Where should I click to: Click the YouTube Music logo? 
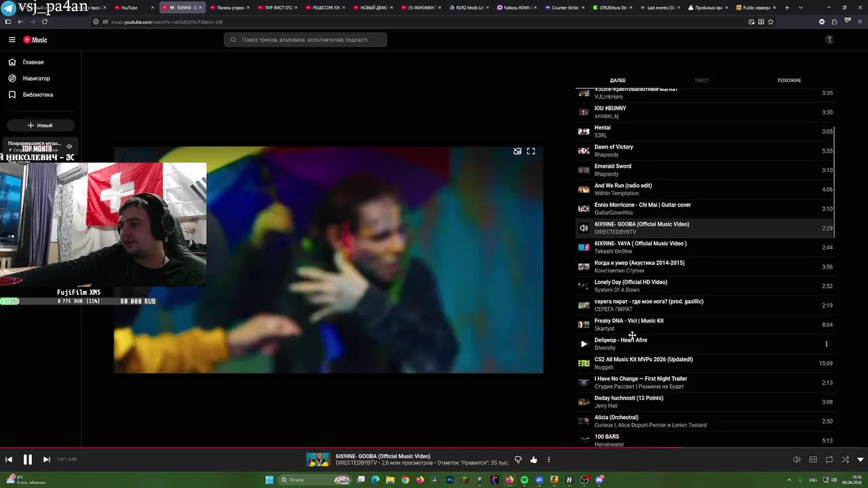pos(35,40)
